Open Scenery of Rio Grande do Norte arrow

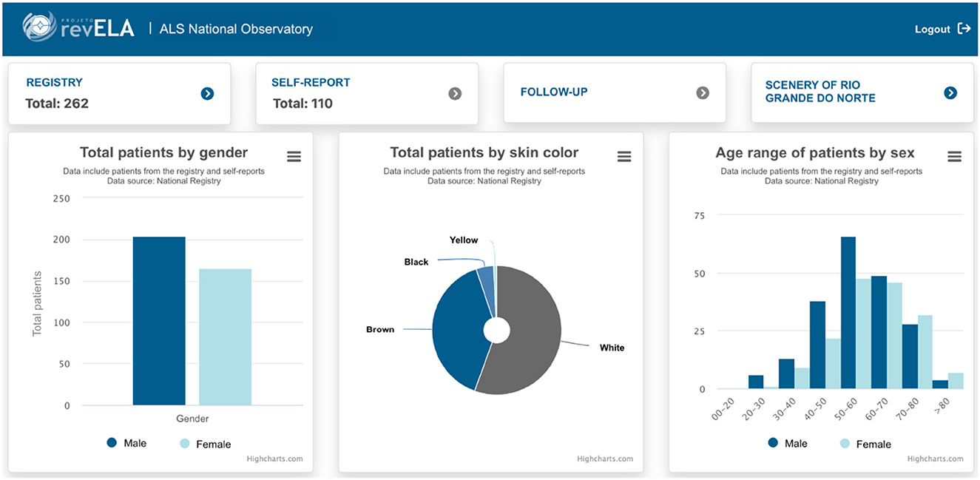[x=950, y=92]
